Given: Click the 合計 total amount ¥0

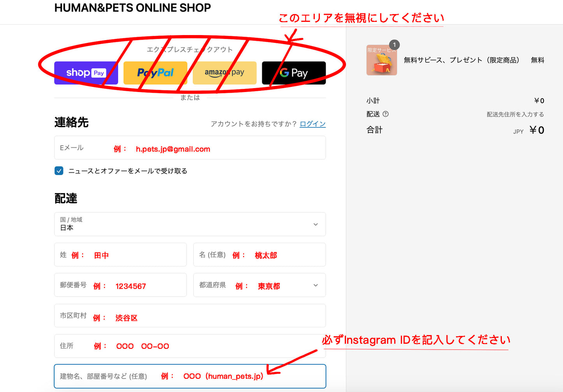Looking at the screenshot, I should (537, 130).
